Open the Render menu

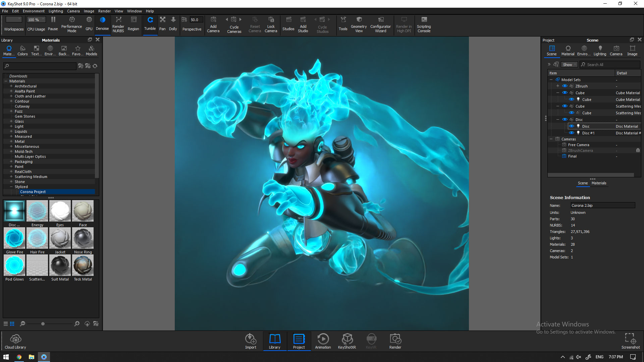pos(104,11)
